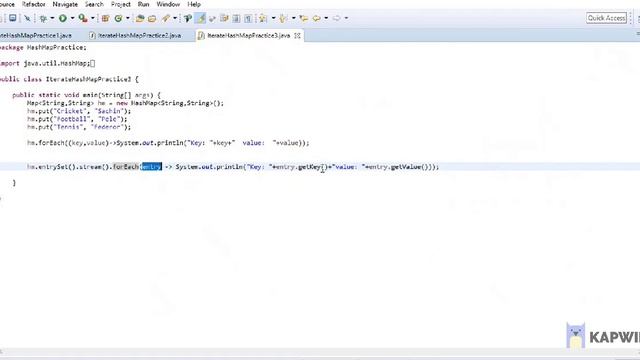Click the New Java Class icon

pos(118,18)
